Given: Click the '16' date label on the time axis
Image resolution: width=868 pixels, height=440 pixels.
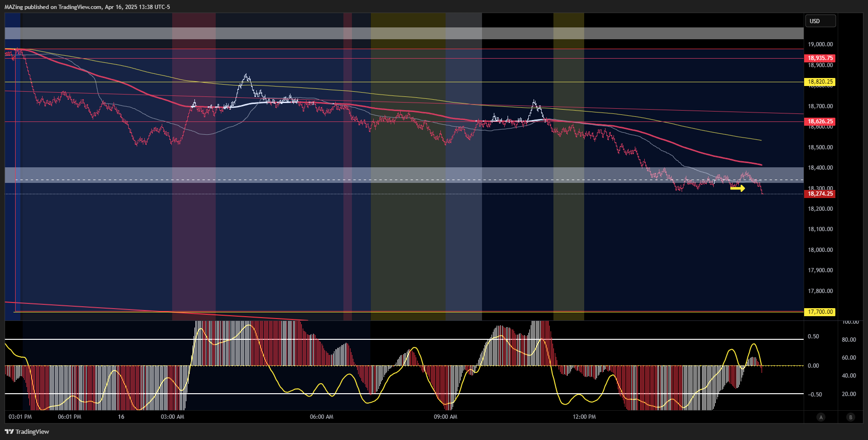Looking at the screenshot, I should point(121,417).
